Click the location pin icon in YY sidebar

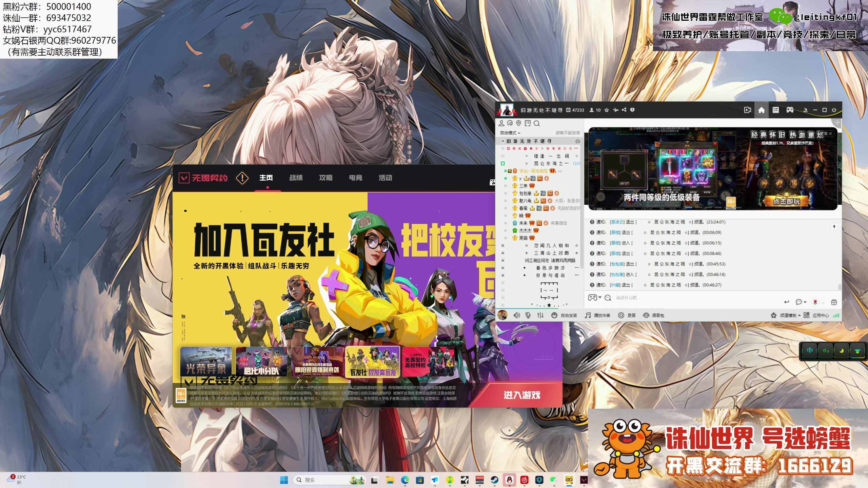[518, 123]
